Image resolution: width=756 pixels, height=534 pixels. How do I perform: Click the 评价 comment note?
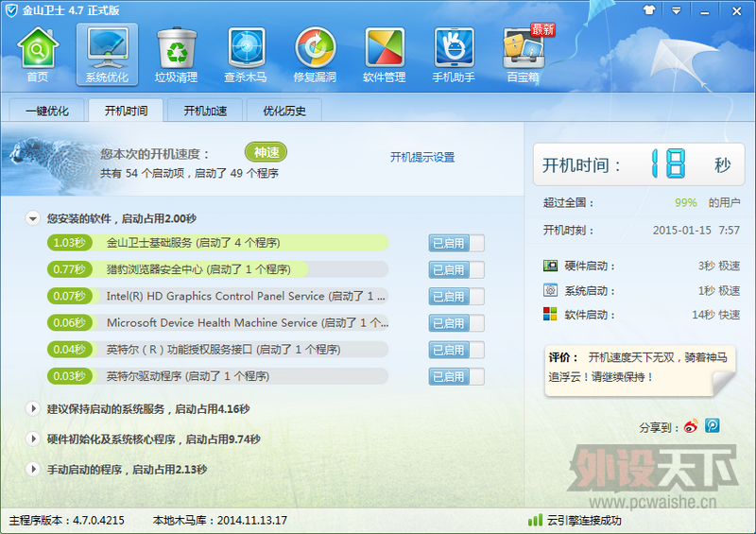click(x=640, y=370)
